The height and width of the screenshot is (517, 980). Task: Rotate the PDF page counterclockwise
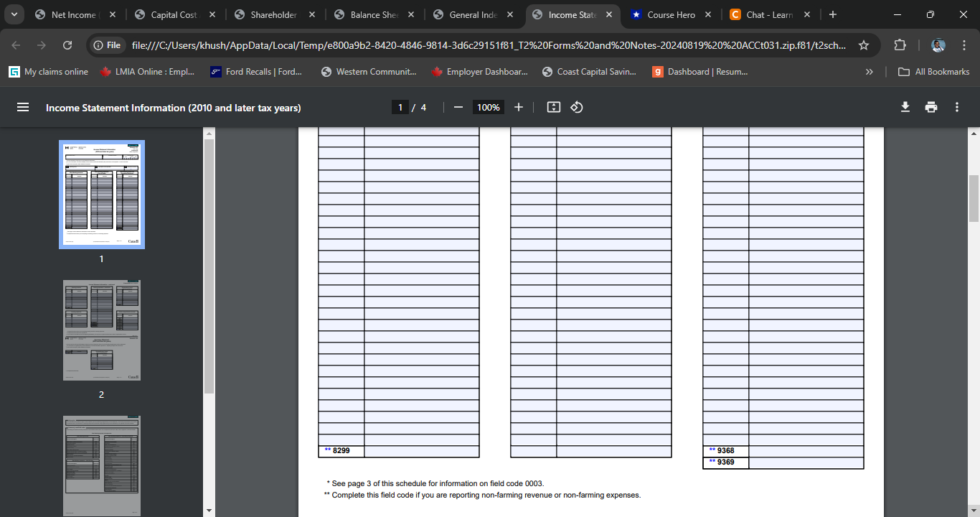click(x=576, y=106)
